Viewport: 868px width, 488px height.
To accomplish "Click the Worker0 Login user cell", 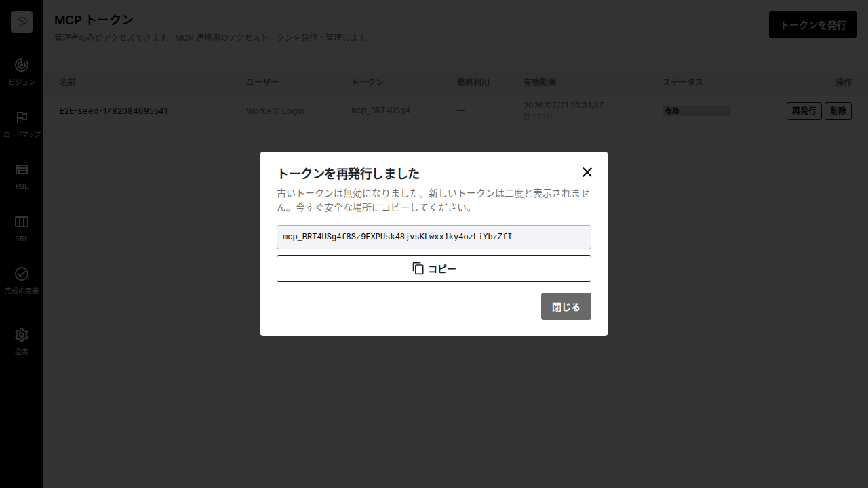I will 275,110.
